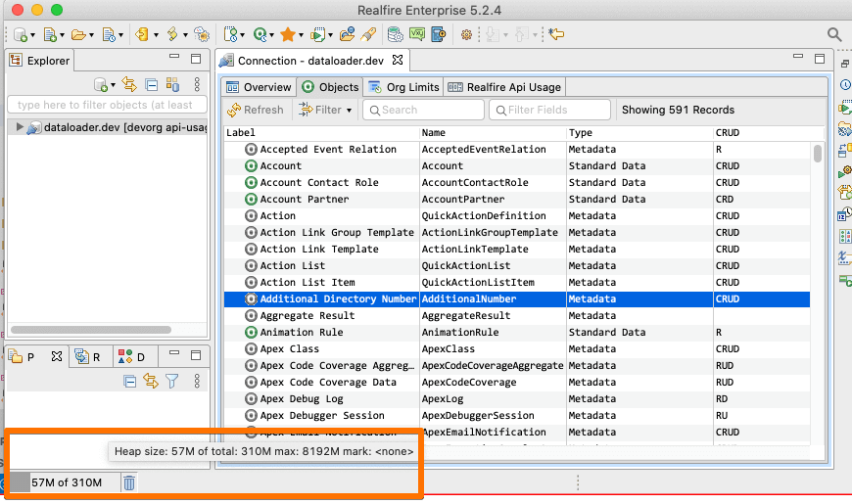
Task: Open dropdown next to yellow import arrow icon
Action: pyautogui.click(x=156, y=36)
